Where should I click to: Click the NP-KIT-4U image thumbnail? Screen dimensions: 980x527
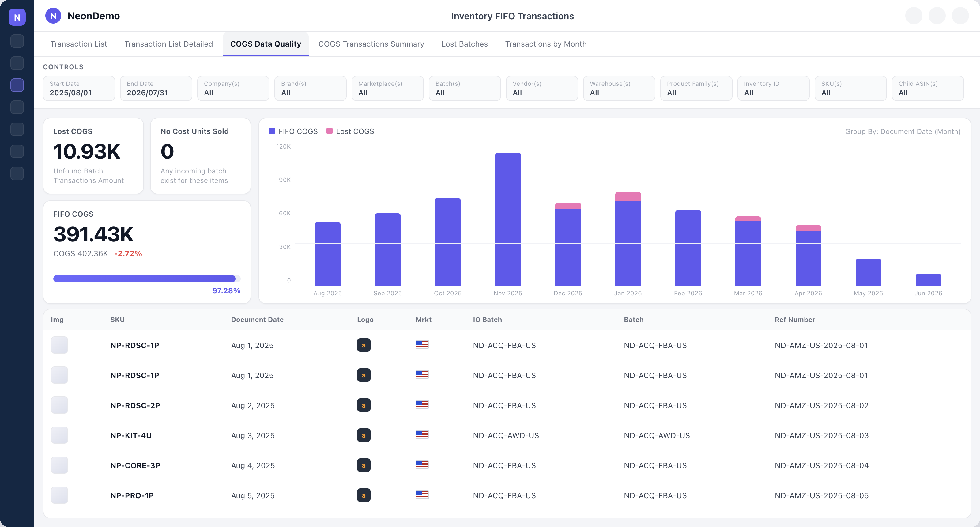point(59,435)
